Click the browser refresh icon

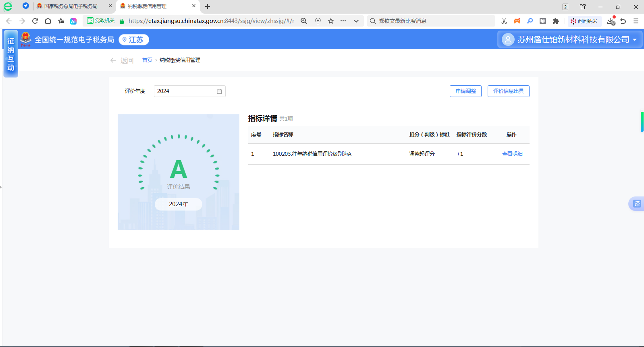point(35,21)
